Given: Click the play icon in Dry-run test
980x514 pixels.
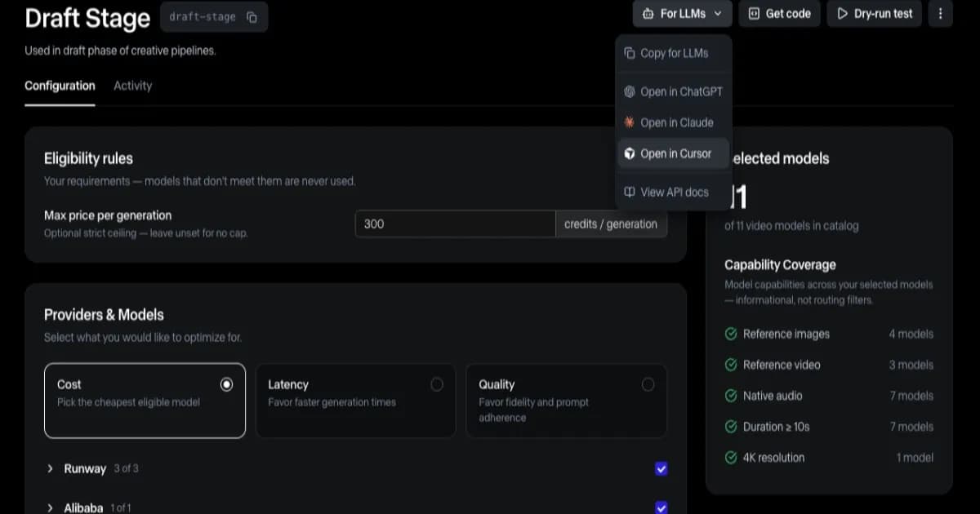Looking at the screenshot, I should [x=843, y=14].
